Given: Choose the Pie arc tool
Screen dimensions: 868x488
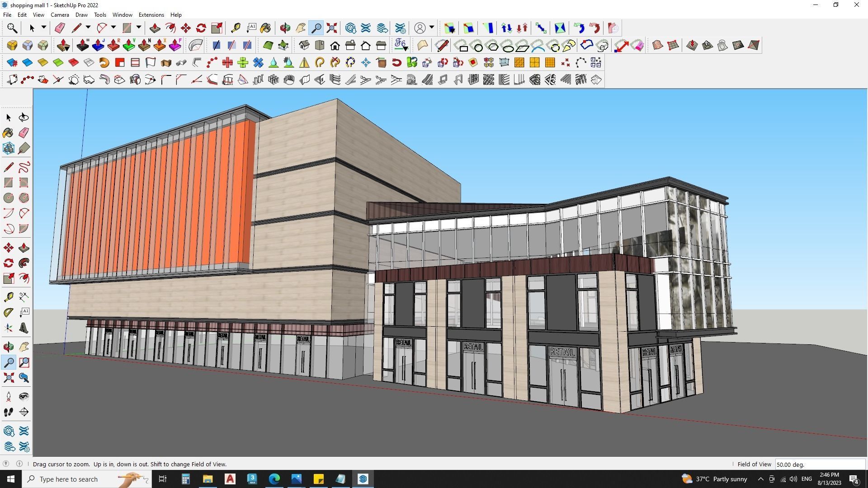Looking at the screenshot, I should coord(24,229).
